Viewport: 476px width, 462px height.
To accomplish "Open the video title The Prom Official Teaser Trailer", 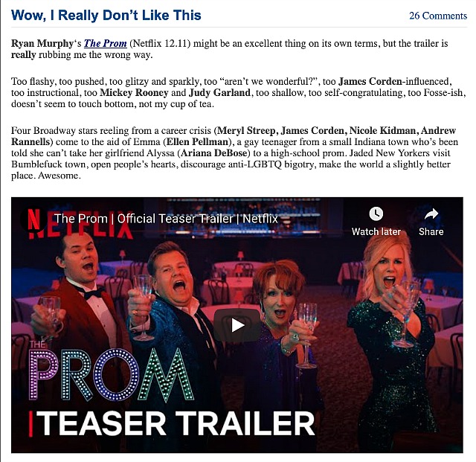I will [x=166, y=219].
